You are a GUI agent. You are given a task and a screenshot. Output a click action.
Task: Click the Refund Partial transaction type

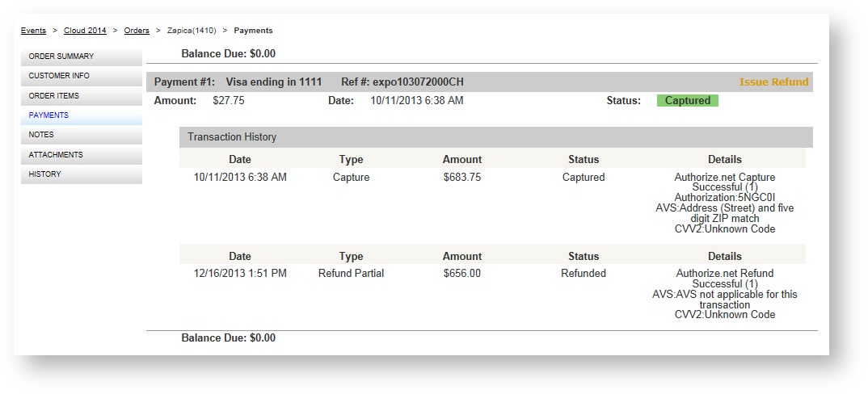coord(351,274)
